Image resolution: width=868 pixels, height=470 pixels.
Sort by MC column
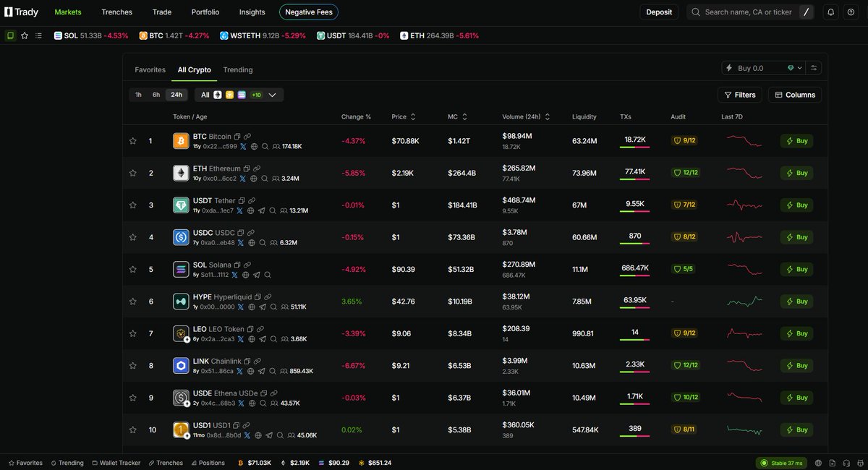457,116
